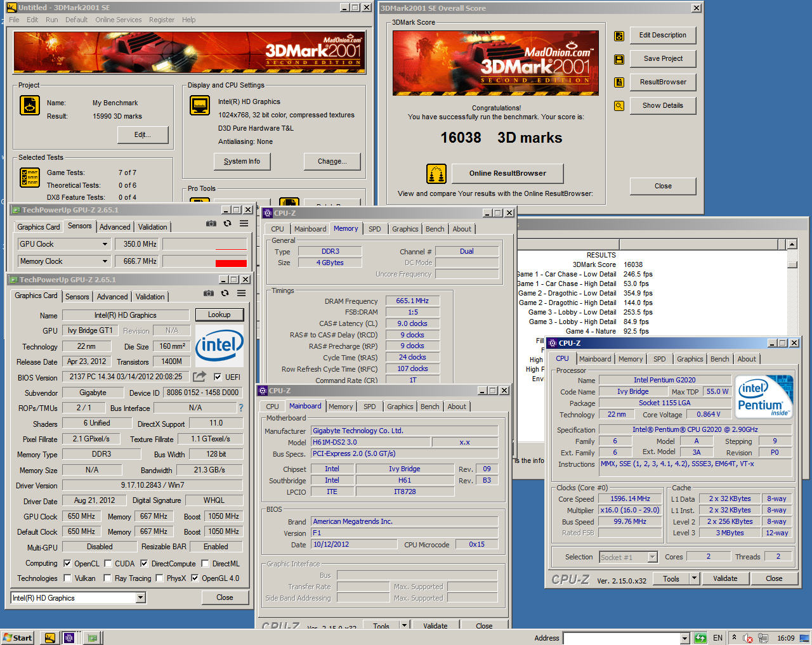Viewport: 812px width, 645px height.
Task: Click the icon beside the ResultBrowser button
Action: click(x=619, y=82)
